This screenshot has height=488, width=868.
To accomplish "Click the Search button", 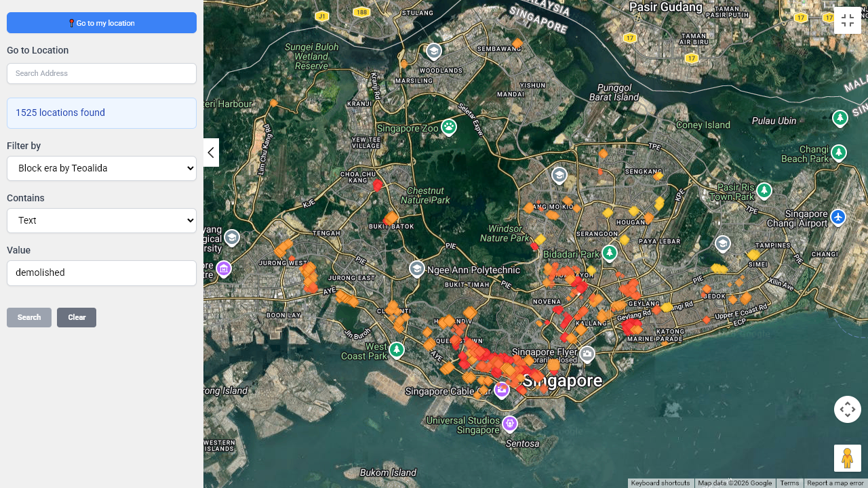I will (x=29, y=317).
